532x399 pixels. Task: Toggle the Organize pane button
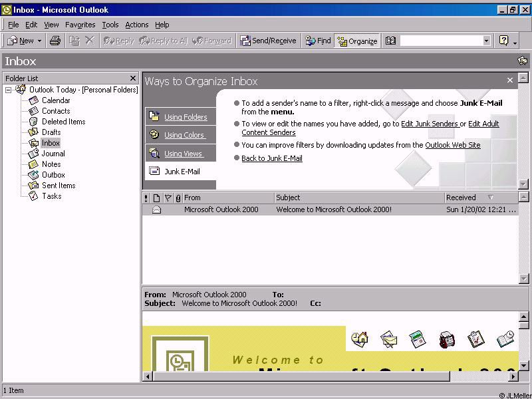click(x=357, y=41)
